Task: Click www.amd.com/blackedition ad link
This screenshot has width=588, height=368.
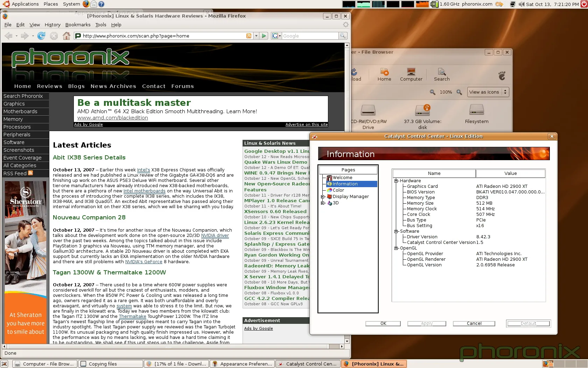Action: point(113,118)
